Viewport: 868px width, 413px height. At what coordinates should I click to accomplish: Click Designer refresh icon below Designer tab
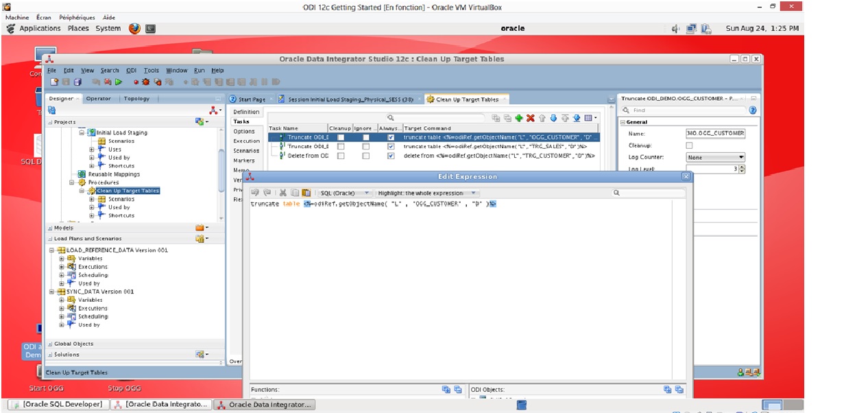pos(51,110)
